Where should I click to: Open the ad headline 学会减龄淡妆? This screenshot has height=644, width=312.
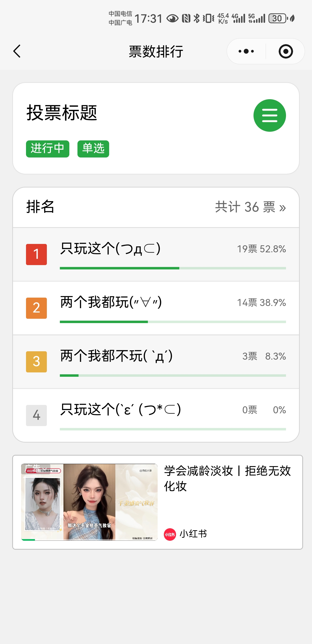(227, 478)
